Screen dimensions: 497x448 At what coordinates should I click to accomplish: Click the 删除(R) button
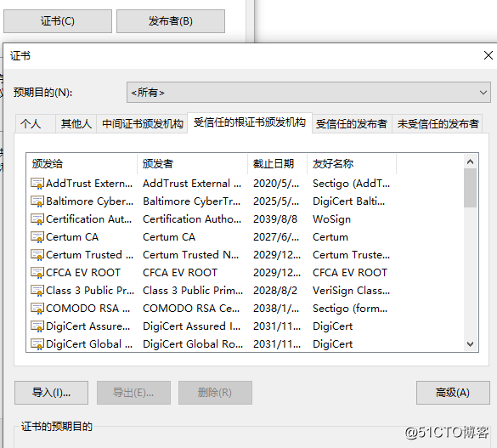[215, 393]
